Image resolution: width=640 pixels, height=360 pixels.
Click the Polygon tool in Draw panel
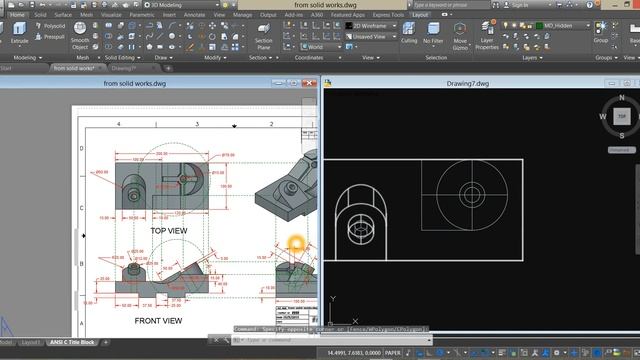149,47
